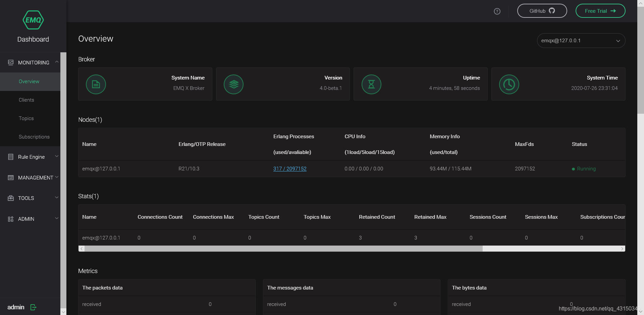Click the Erlang/OTP Release column header
Viewport: 644px width, 315px height.
click(202, 144)
